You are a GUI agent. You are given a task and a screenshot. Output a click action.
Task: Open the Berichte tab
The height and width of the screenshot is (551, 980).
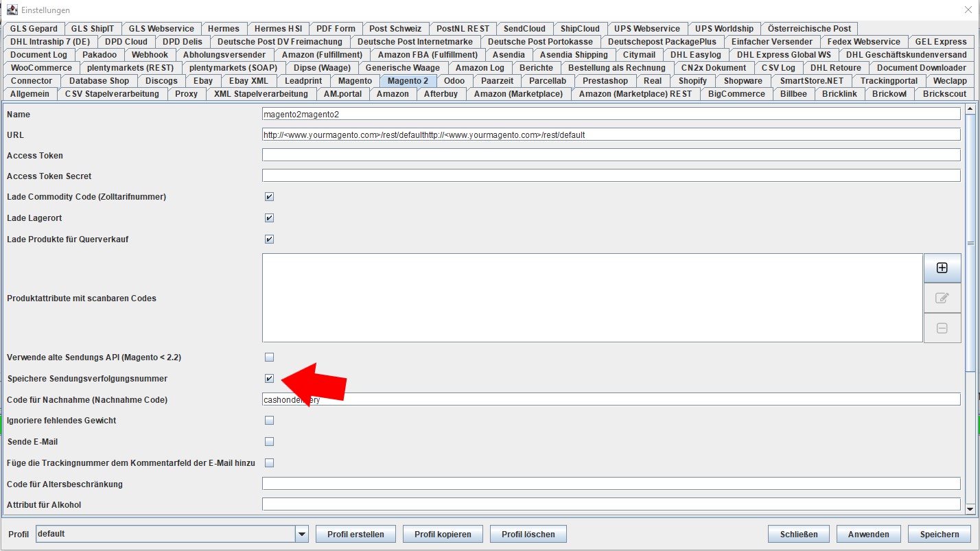[536, 68]
